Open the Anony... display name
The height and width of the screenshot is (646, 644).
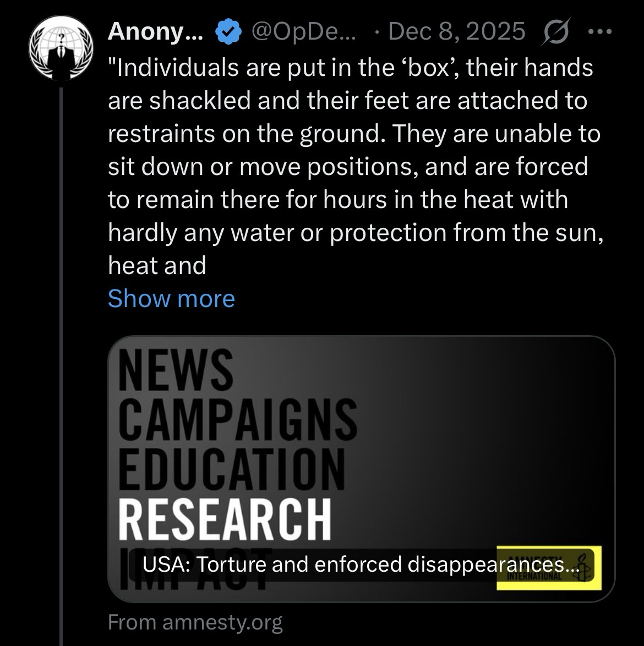(156, 31)
